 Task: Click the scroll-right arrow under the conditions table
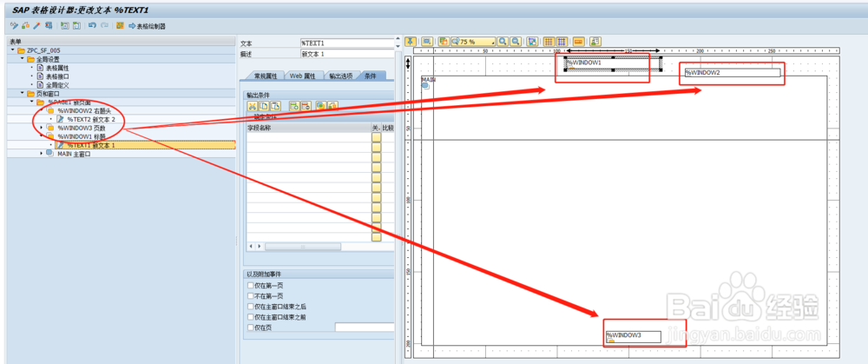(259, 246)
